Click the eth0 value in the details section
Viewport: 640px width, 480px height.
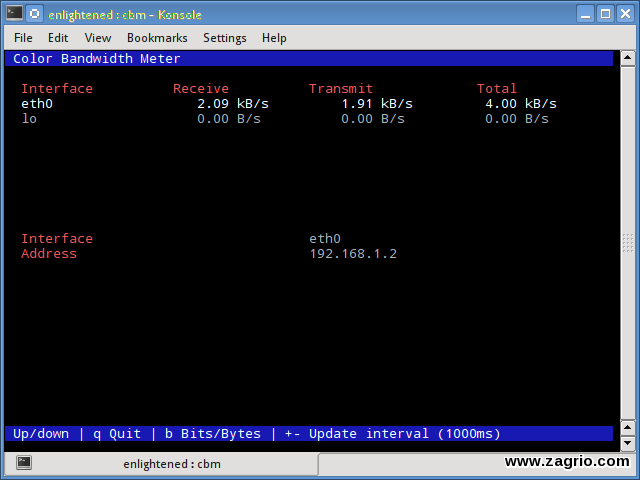[x=325, y=238]
